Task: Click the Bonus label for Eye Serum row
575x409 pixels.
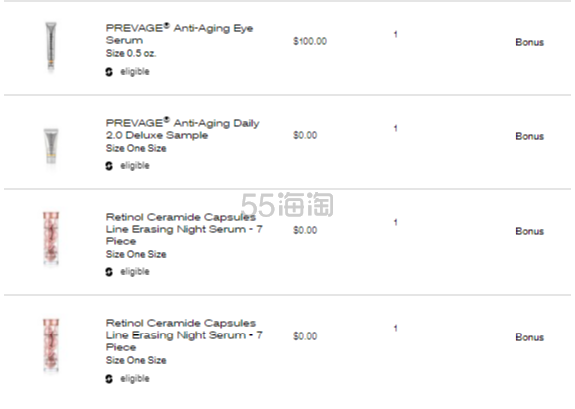Action: tap(530, 42)
